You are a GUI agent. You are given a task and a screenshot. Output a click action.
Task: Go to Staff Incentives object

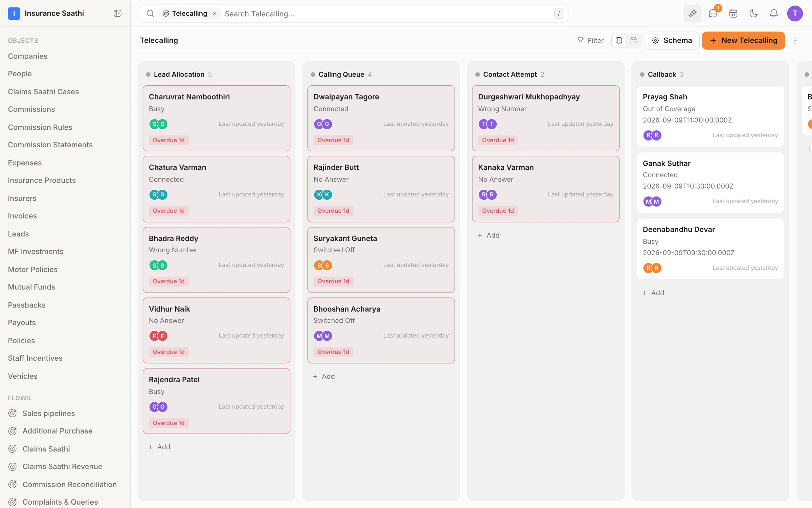tap(35, 358)
